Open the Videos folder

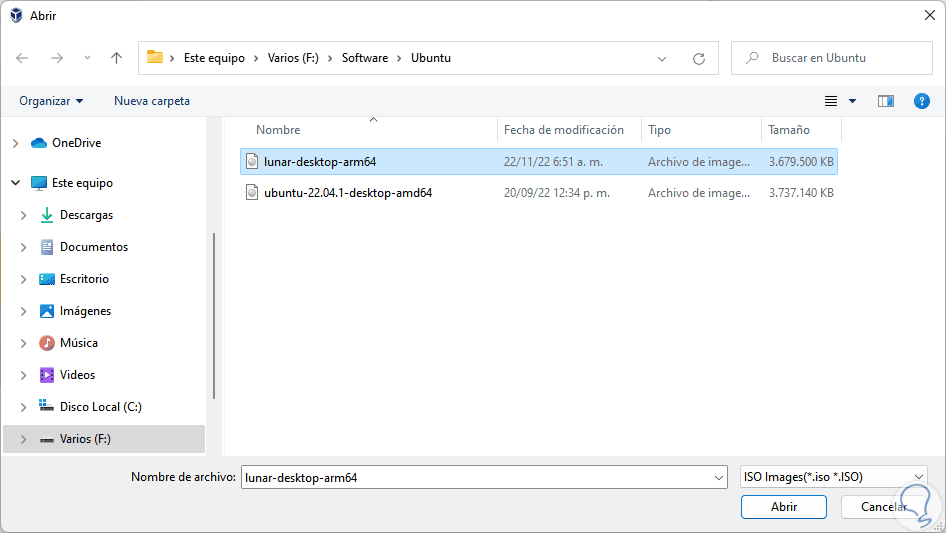click(77, 375)
